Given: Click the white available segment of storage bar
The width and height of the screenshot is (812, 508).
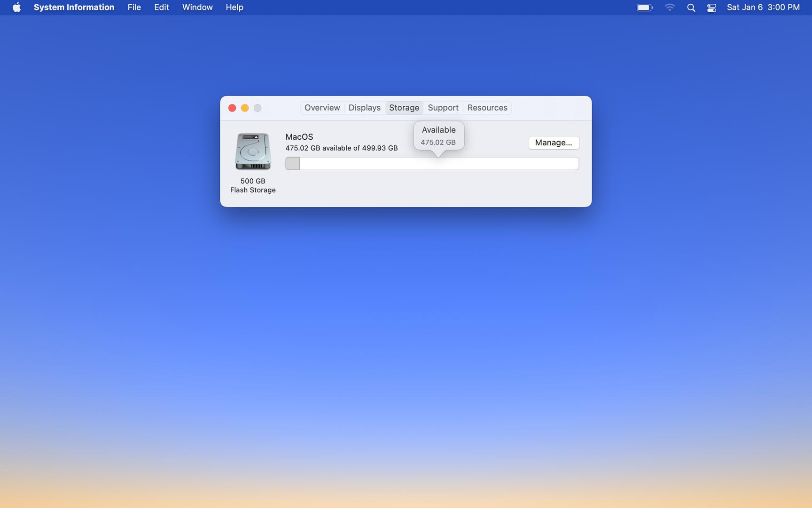Looking at the screenshot, I should [439, 164].
